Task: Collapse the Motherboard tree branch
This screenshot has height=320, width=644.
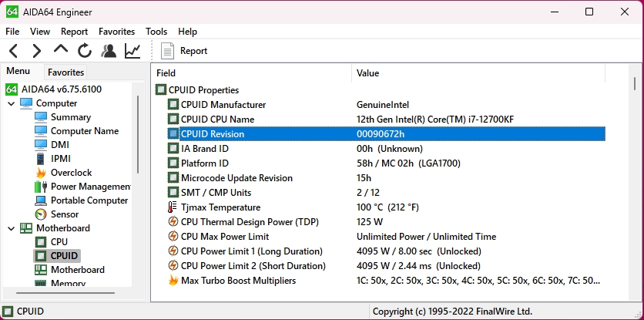Action: tap(11, 228)
